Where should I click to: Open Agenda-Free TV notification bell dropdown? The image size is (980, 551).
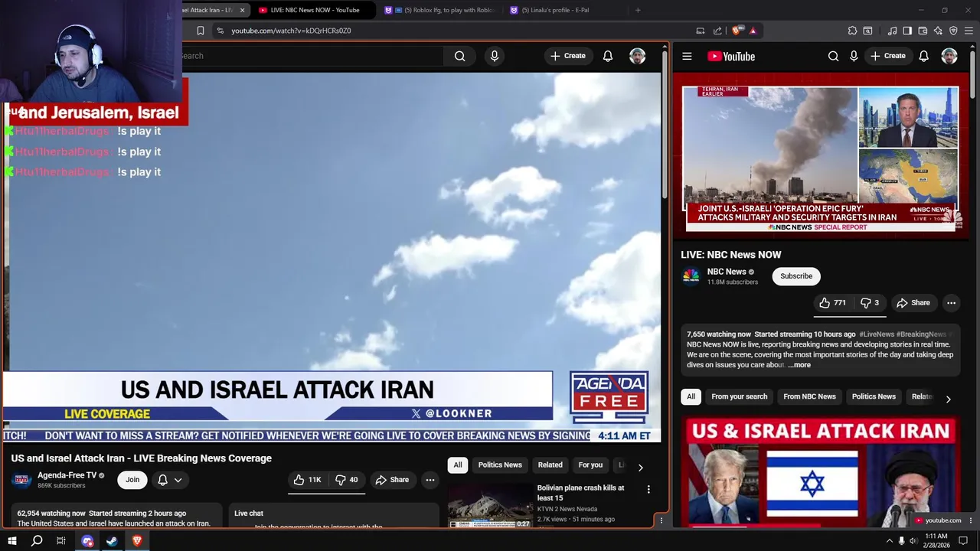click(170, 480)
